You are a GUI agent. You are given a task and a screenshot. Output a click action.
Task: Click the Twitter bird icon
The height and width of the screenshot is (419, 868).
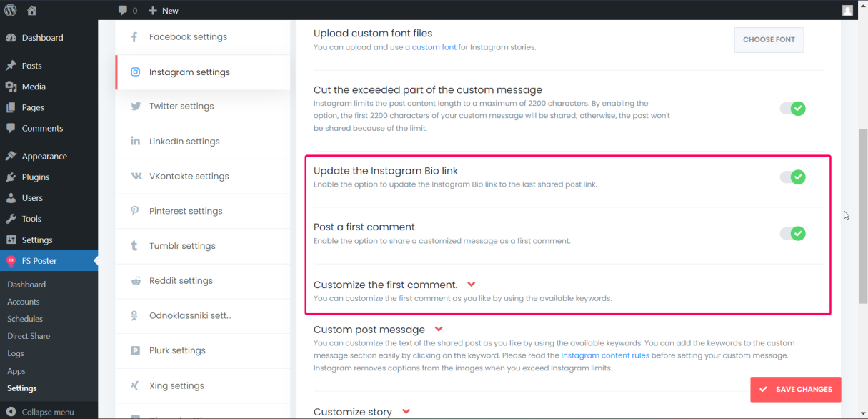pos(135,106)
